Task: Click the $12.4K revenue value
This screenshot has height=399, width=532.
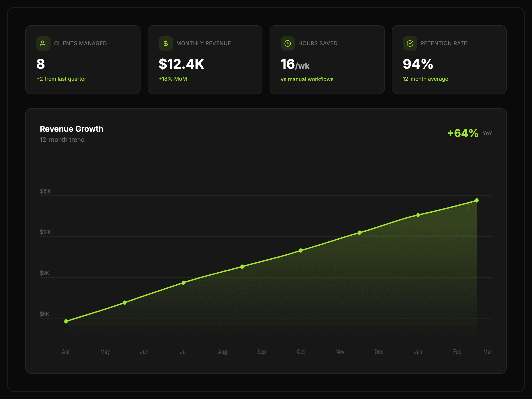Action: pyautogui.click(x=181, y=64)
